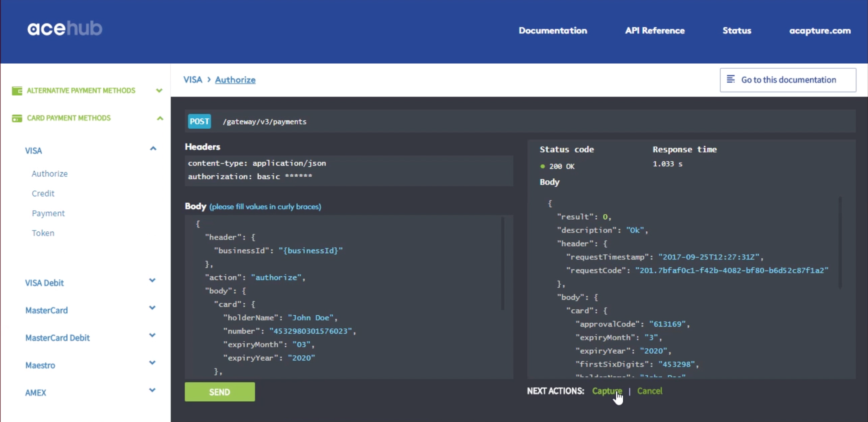Image resolution: width=868 pixels, height=422 pixels.
Task: Expand the AMEX chevron
Action: [x=152, y=390]
